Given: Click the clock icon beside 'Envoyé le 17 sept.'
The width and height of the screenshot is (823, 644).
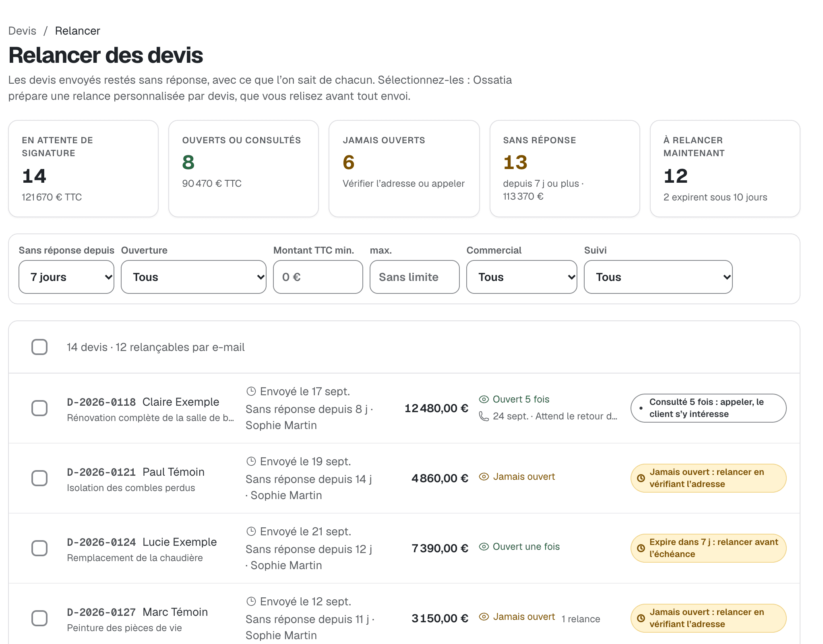Looking at the screenshot, I should pos(251,391).
